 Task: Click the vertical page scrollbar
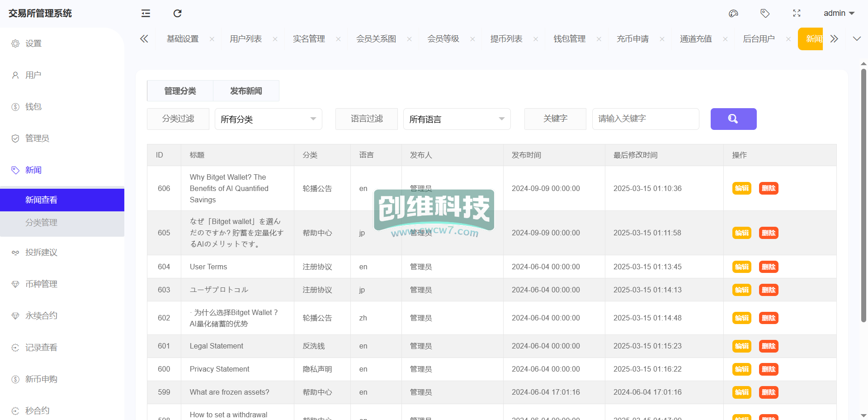coord(863,195)
